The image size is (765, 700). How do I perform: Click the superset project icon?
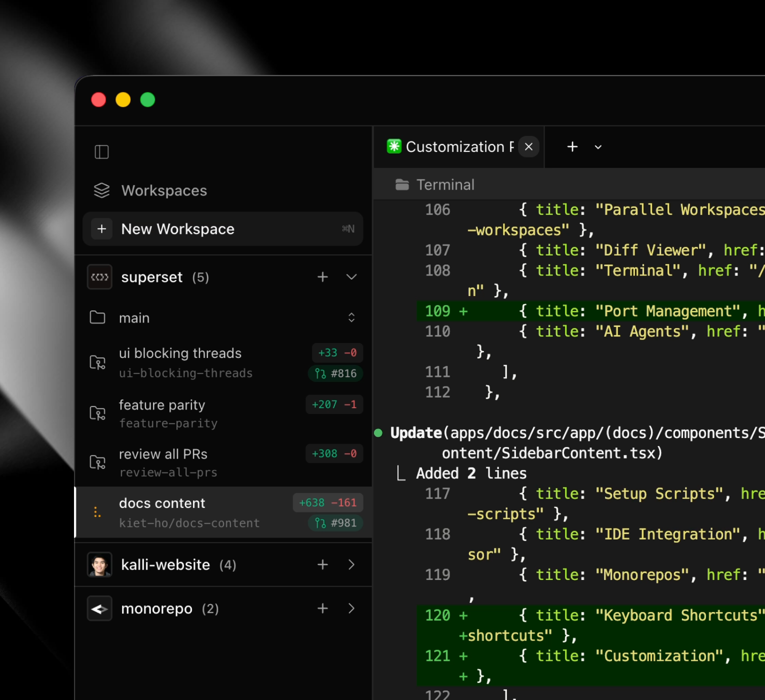click(x=99, y=277)
